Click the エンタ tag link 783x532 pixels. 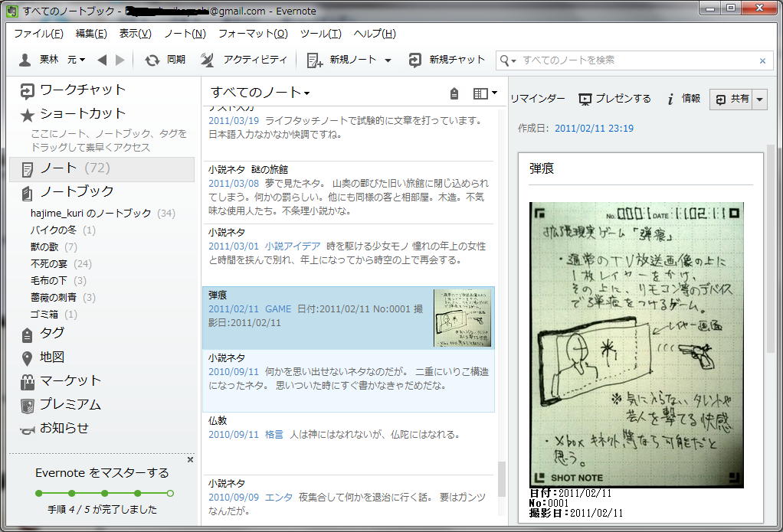pos(279,498)
